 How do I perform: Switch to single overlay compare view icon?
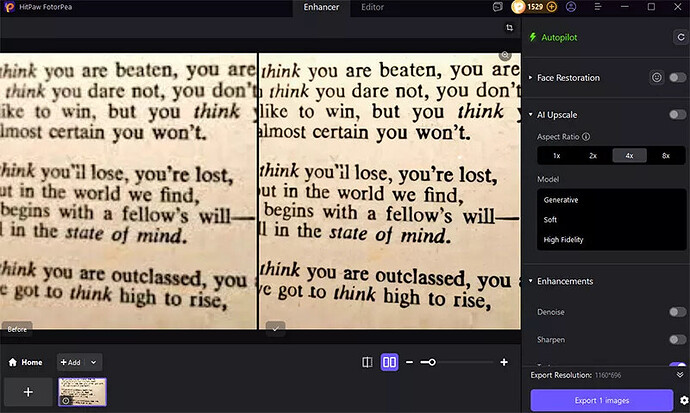(x=367, y=362)
